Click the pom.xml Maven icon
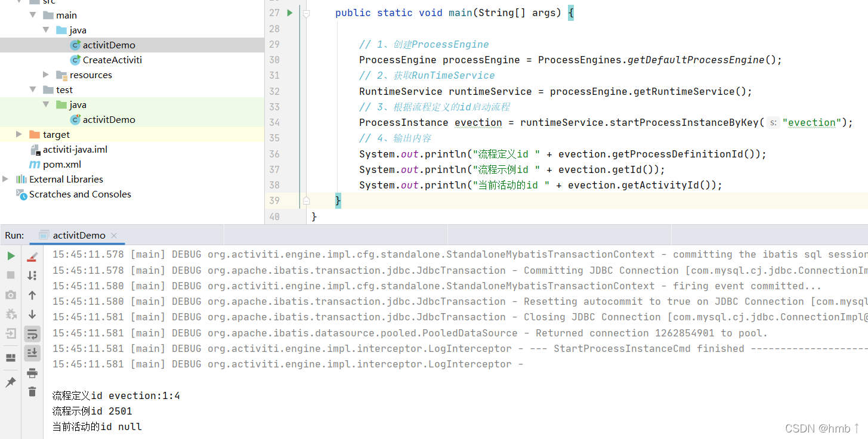The height and width of the screenshot is (439, 868). click(x=35, y=164)
